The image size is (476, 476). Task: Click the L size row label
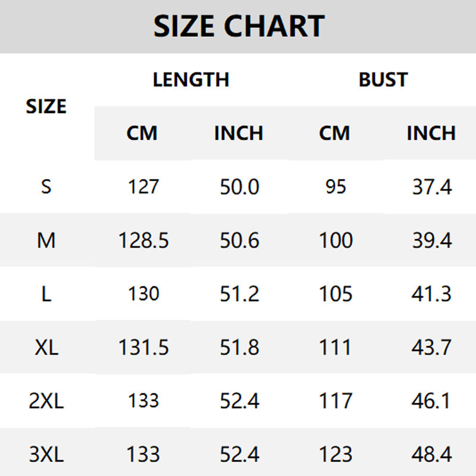click(x=46, y=294)
